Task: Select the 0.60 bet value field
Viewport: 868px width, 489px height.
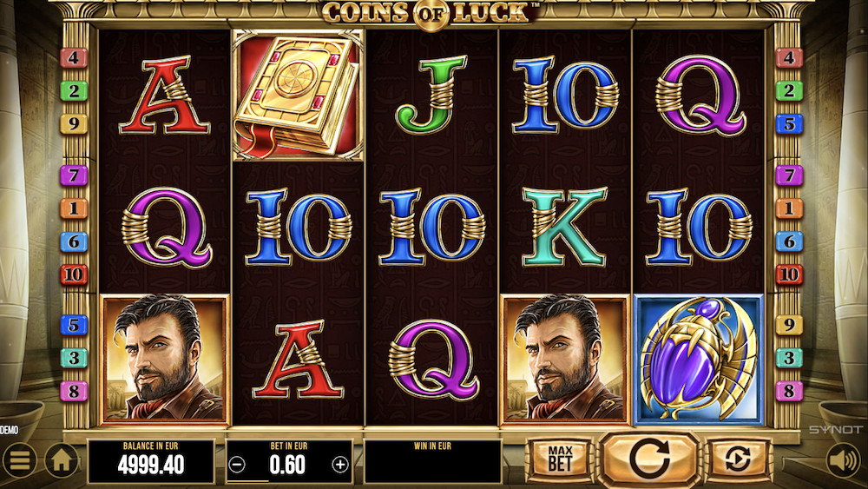Action: (x=287, y=465)
